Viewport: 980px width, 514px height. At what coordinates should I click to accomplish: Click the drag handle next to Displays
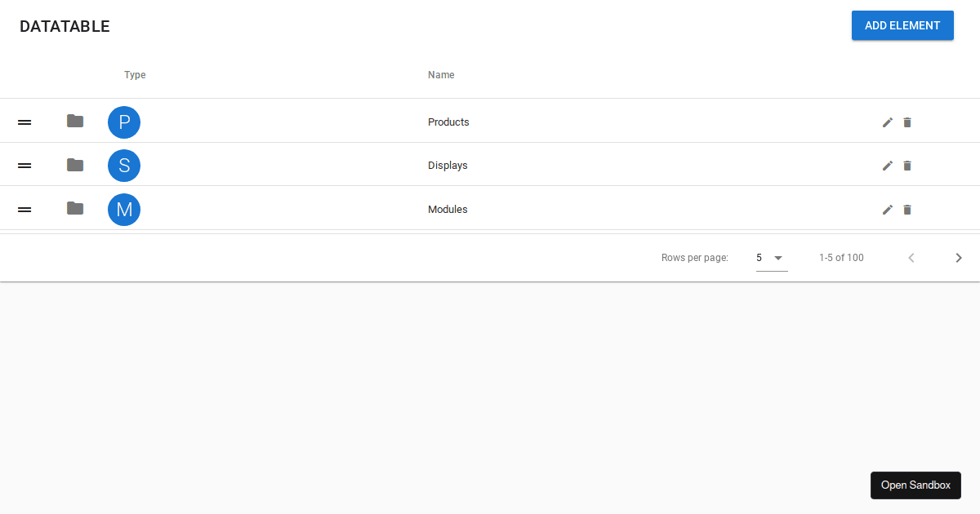pyautogui.click(x=24, y=165)
